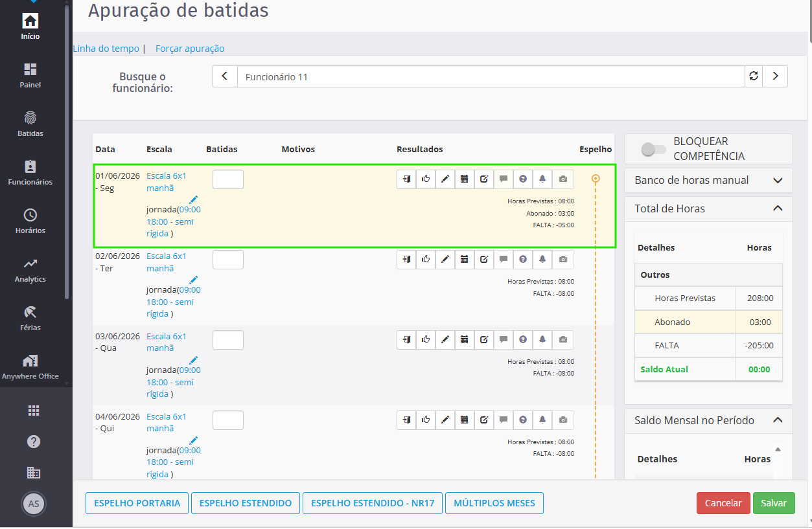Edit jornada pencil icon for 03/06/2026

point(193,361)
